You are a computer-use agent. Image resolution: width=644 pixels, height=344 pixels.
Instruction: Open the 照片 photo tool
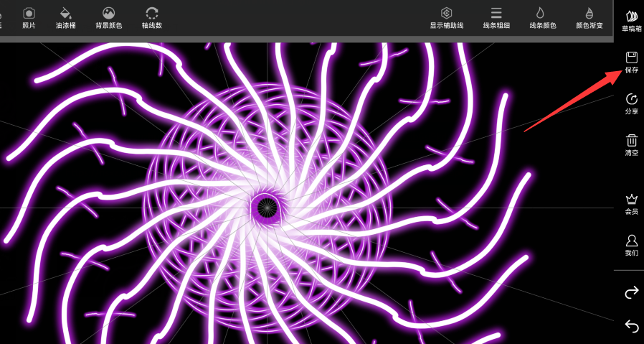point(29,18)
